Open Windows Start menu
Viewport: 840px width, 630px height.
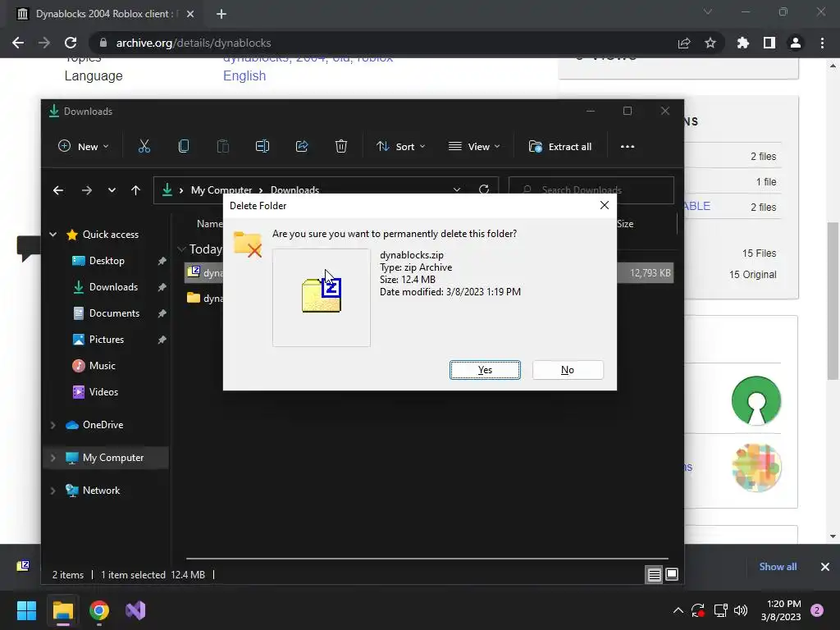26,610
